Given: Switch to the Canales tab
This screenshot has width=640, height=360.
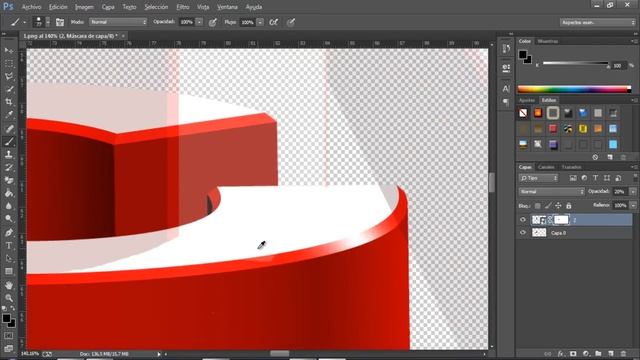Looking at the screenshot, I should coord(546,167).
